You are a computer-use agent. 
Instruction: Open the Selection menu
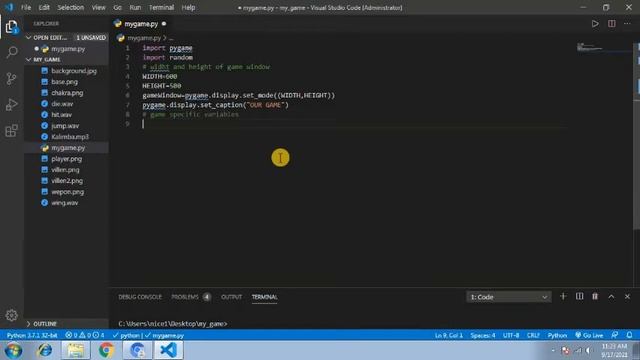[x=71, y=7]
